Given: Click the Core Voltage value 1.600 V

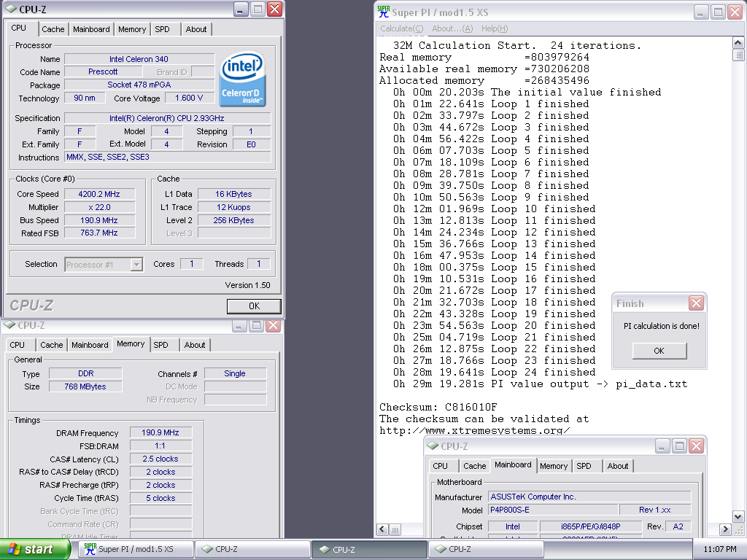Looking at the screenshot, I should (x=189, y=98).
